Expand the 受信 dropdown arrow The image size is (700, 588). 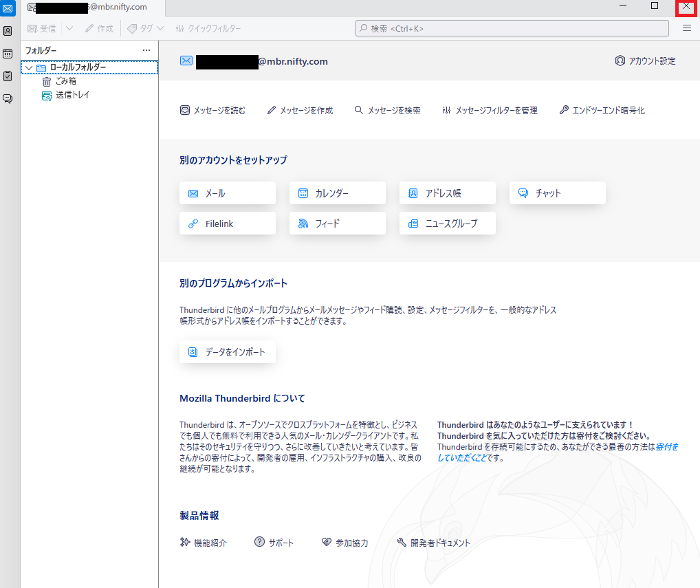click(x=69, y=28)
